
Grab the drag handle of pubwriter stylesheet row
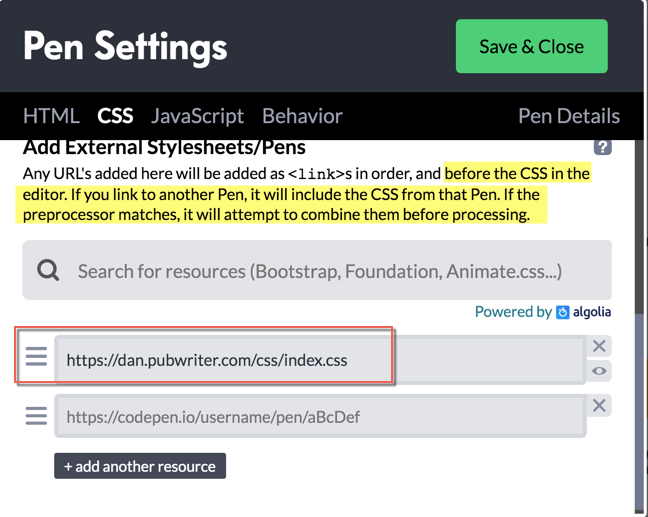[x=36, y=357]
